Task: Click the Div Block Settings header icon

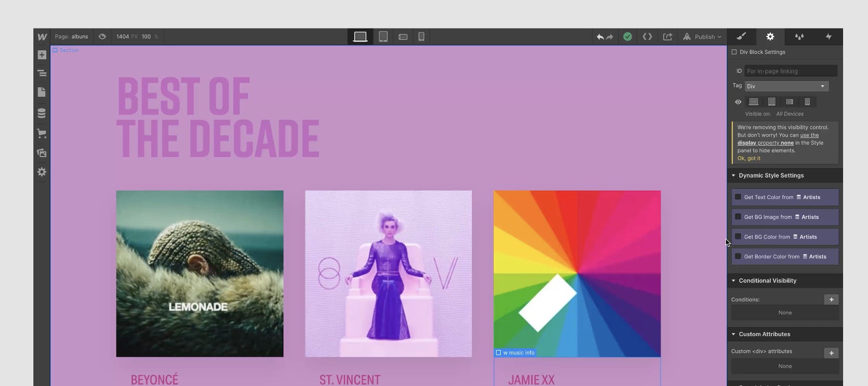Action: (734, 52)
